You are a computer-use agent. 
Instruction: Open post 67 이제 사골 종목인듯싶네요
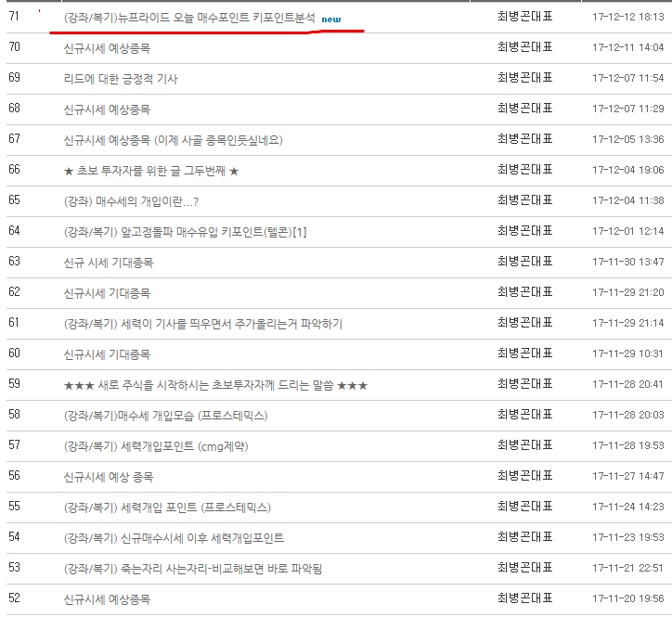(x=174, y=140)
